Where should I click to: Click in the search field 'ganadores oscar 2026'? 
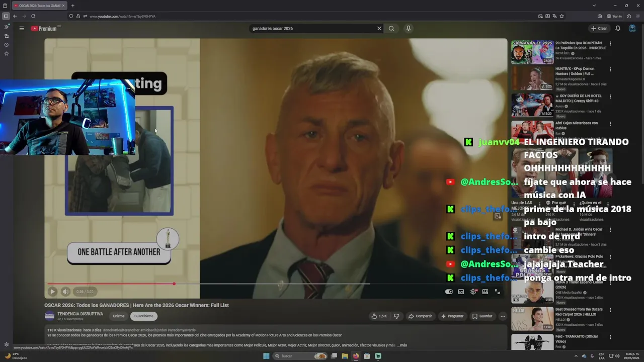pos(312,29)
